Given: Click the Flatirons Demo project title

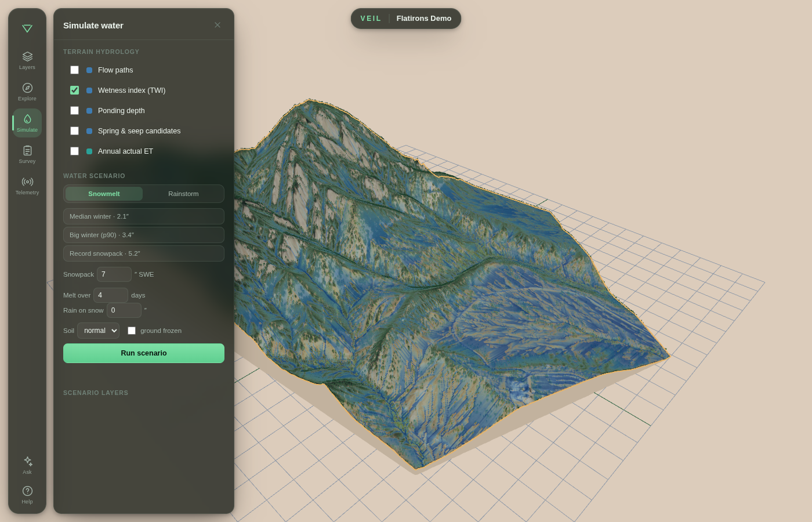Looking at the screenshot, I should (x=424, y=19).
